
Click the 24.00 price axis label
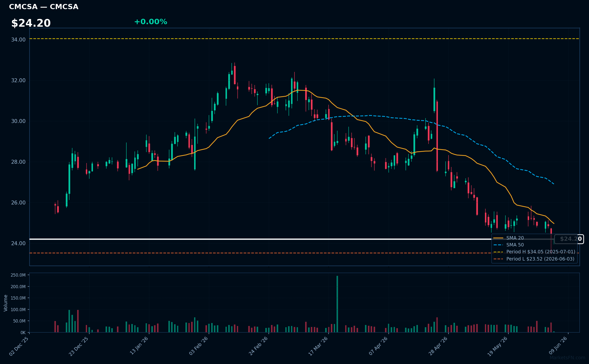point(18,243)
